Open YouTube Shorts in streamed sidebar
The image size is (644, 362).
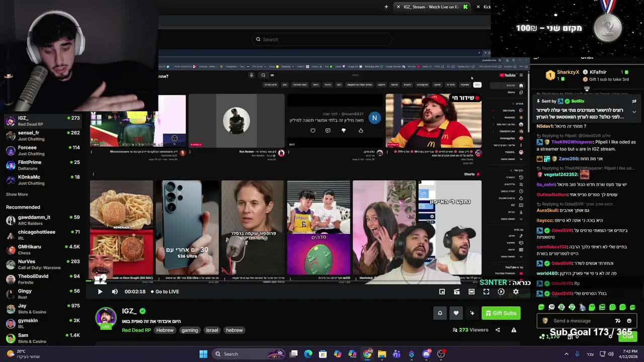tap(511, 93)
